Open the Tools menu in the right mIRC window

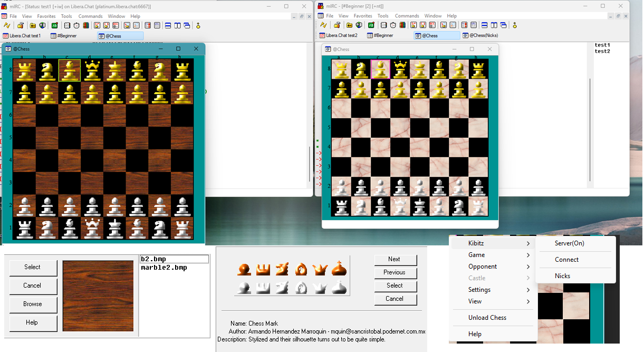pos(383,16)
